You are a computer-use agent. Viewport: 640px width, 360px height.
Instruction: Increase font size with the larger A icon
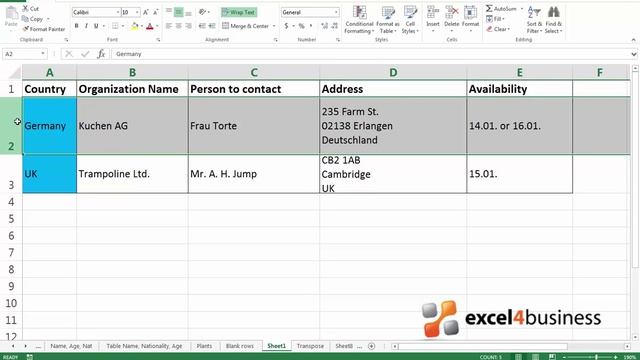pyautogui.click(x=146, y=12)
